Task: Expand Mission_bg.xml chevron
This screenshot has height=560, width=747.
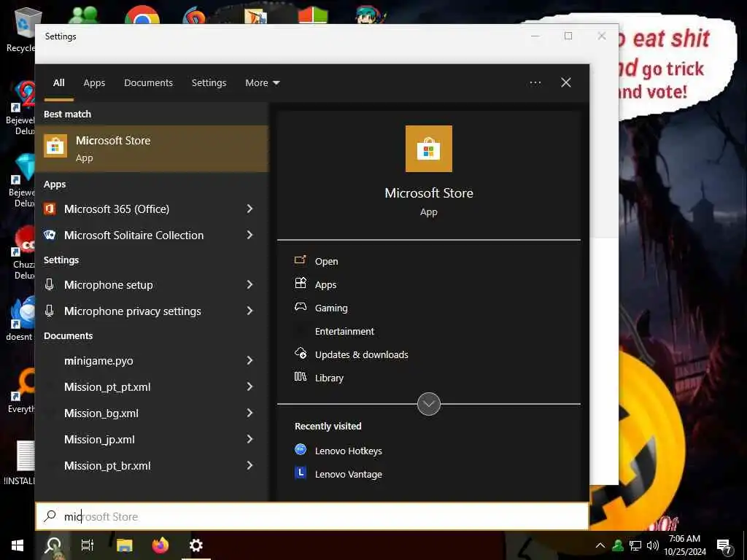Action: click(x=249, y=413)
